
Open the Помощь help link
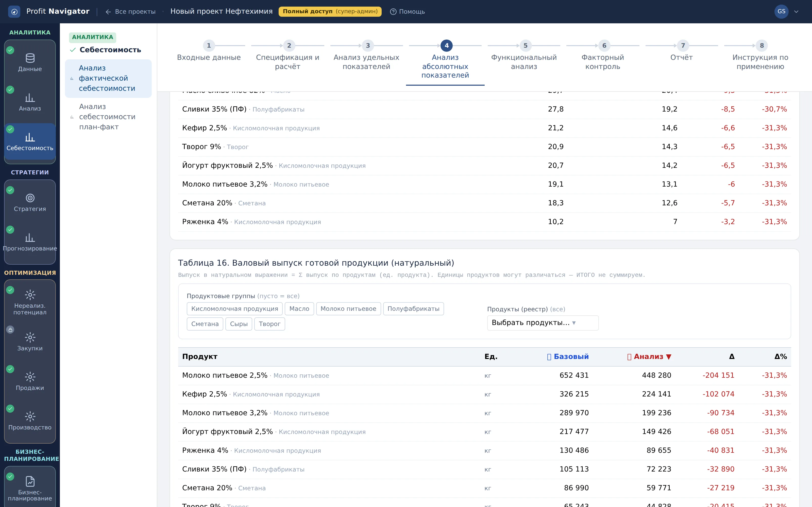click(407, 12)
